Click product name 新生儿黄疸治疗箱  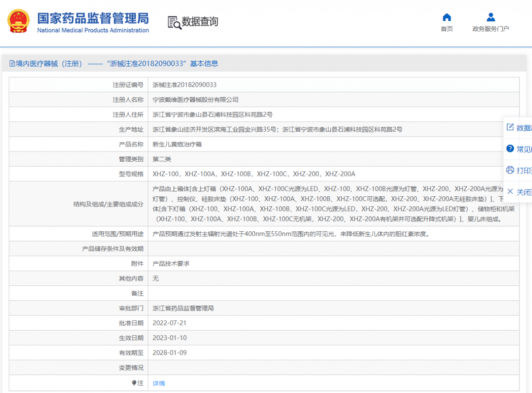tap(177, 144)
